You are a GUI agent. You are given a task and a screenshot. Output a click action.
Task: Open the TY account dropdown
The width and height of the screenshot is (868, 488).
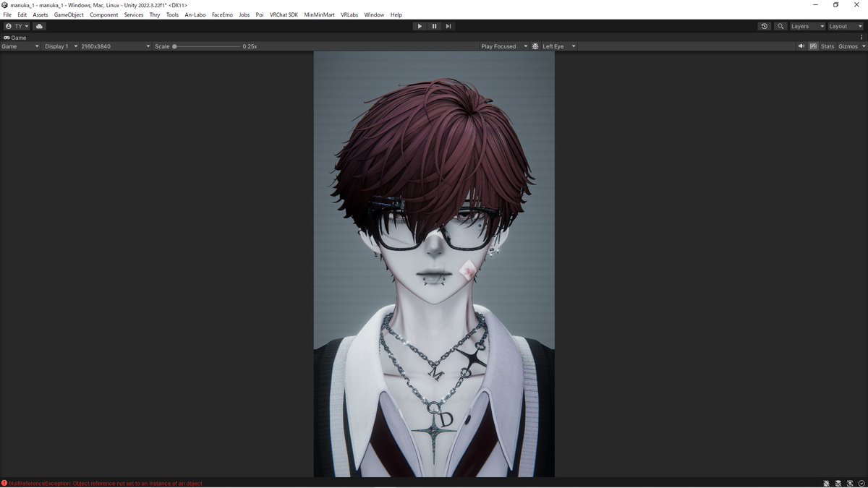coord(17,26)
